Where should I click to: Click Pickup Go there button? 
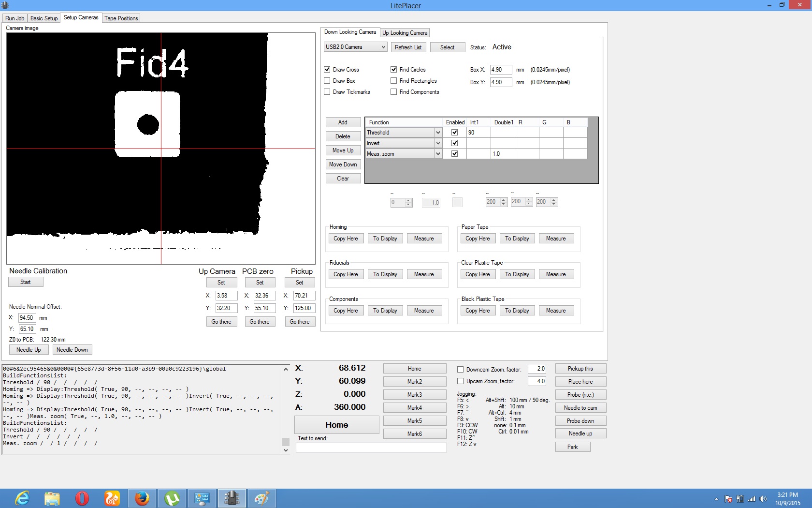coord(300,322)
